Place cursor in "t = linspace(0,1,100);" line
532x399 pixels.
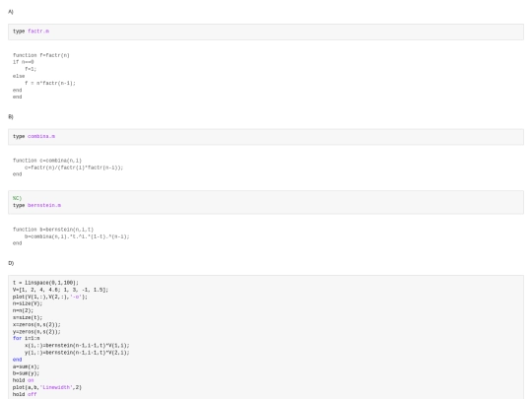[45, 283]
